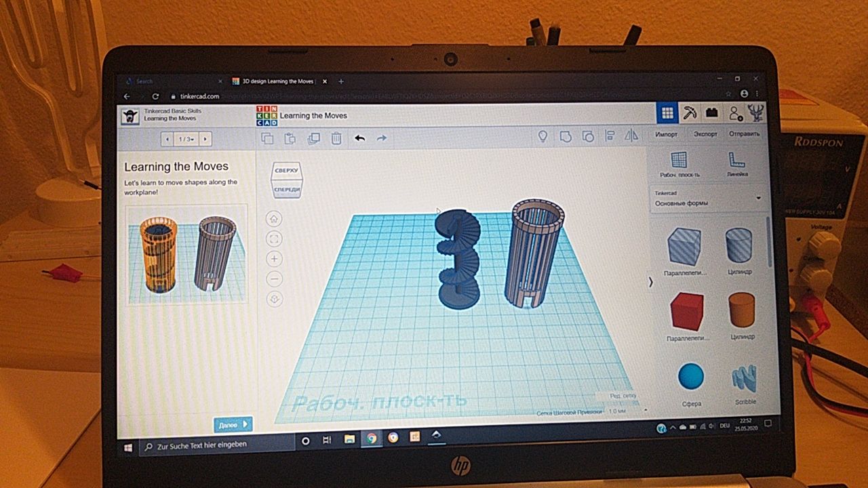The image size is (868, 488).
Task: Click the browser reload icon
Action: point(155,96)
